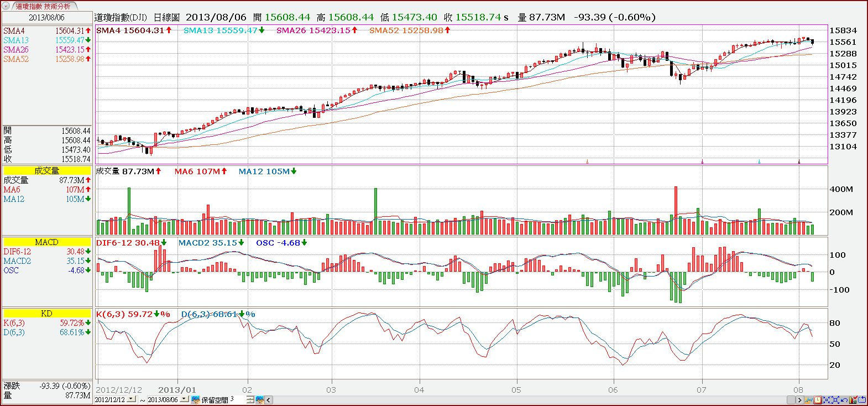Click SMA52 row in the left panel
Screen dimensions: 868x406
tap(46, 59)
